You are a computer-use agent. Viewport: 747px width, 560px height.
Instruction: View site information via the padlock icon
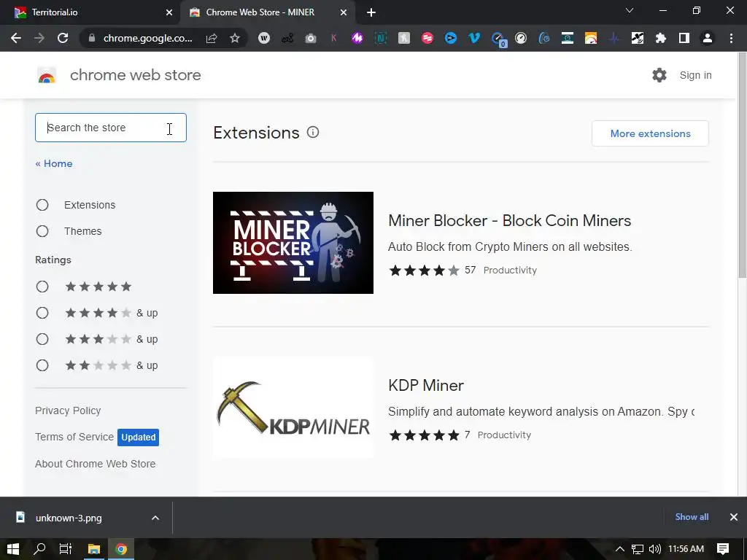tap(92, 38)
